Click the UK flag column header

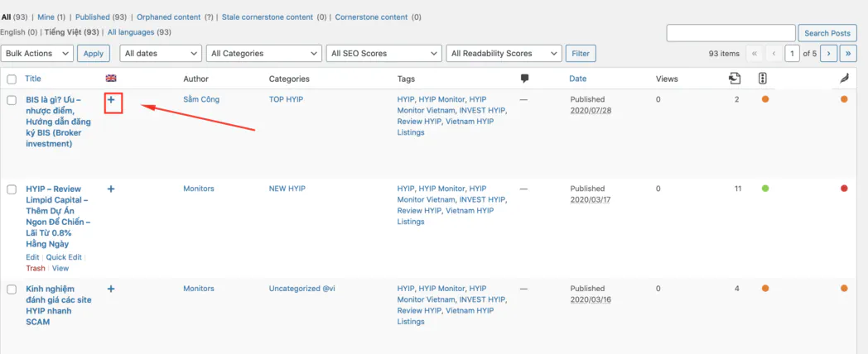(x=111, y=79)
